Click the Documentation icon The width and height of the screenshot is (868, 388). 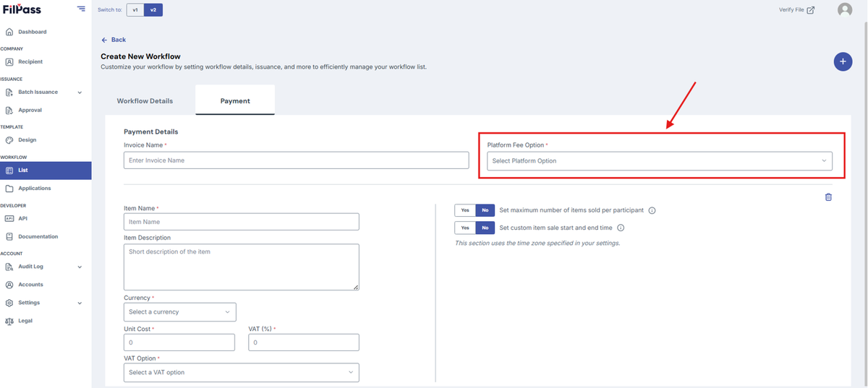9,236
